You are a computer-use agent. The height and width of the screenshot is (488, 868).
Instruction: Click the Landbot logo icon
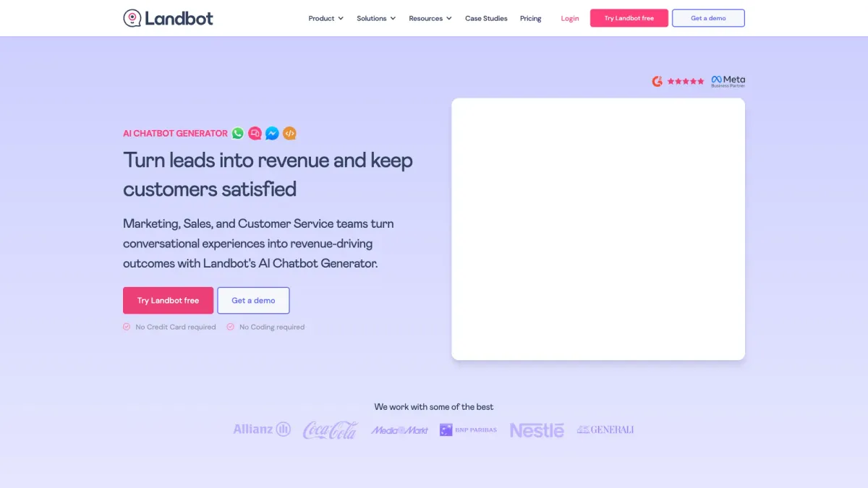pyautogui.click(x=132, y=18)
